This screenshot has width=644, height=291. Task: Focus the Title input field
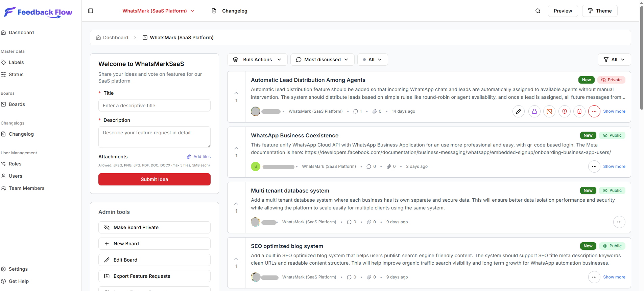pos(154,106)
